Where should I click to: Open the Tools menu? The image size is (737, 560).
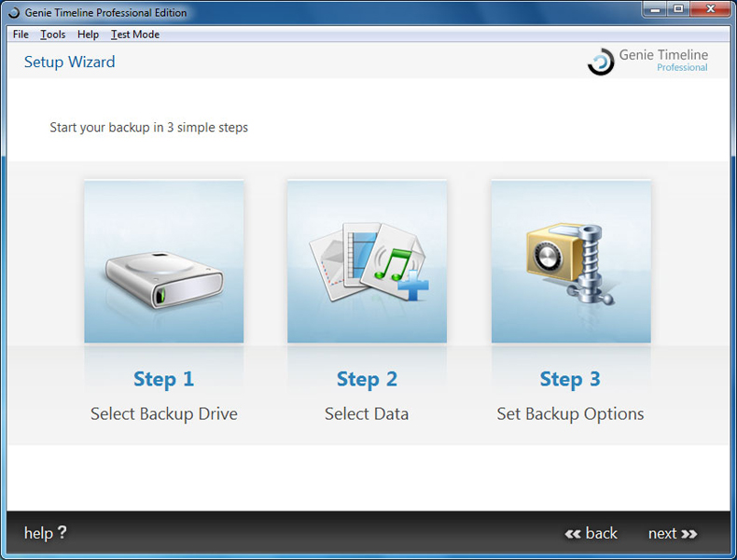(x=52, y=35)
